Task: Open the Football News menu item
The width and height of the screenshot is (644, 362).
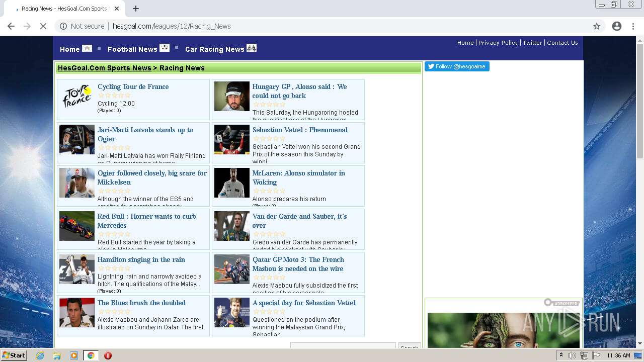Action: click(132, 49)
